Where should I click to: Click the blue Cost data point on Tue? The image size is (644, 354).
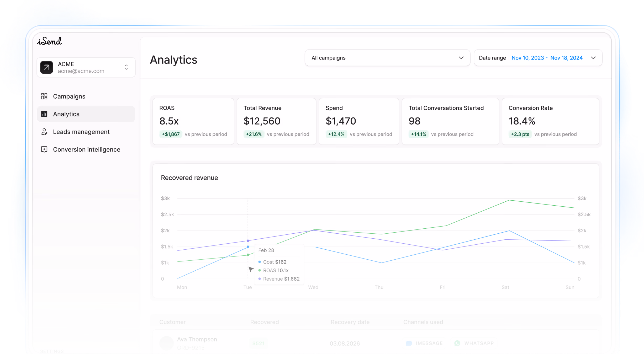point(248,247)
